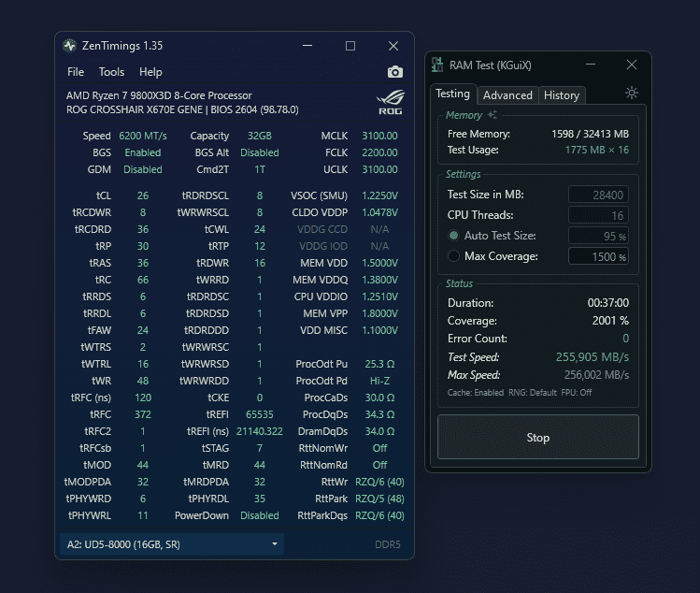Open the A2: UD5-8000 module dropdown
Image resolution: width=700 pixels, height=593 pixels.
pos(172,544)
